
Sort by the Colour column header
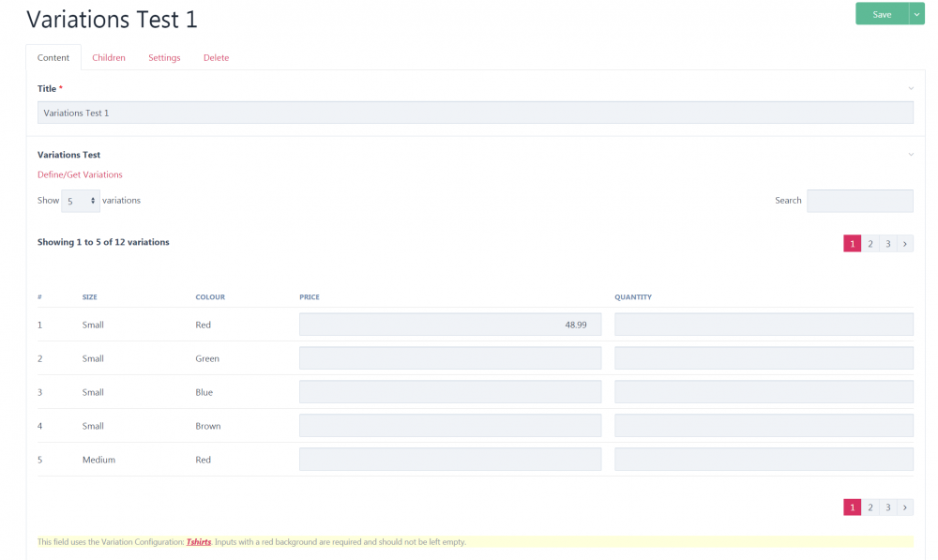coord(210,297)
